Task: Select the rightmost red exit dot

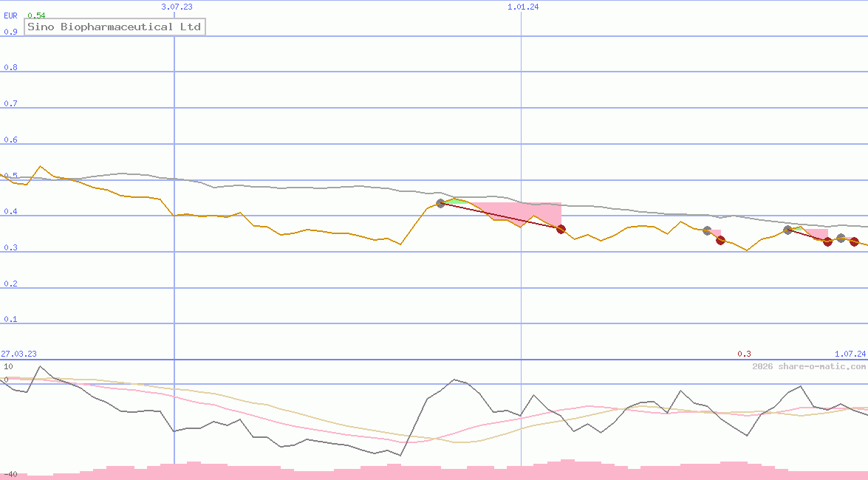Action: (854, 241)
